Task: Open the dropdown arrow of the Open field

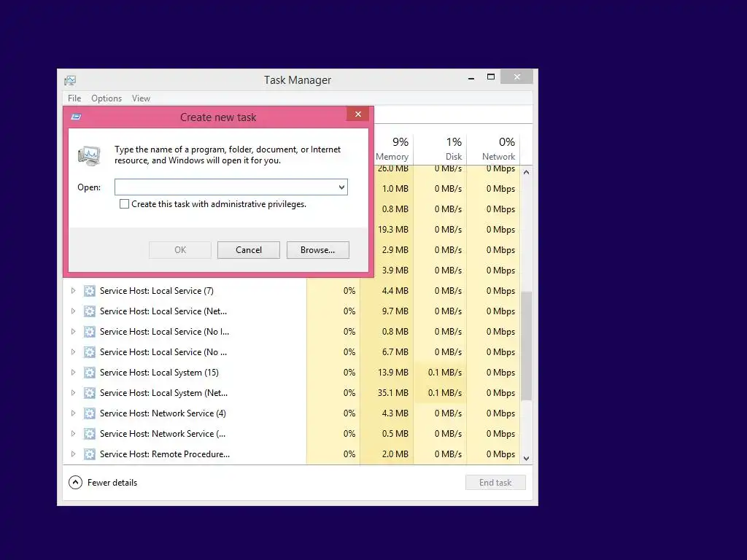Action: tap(341, 187)
